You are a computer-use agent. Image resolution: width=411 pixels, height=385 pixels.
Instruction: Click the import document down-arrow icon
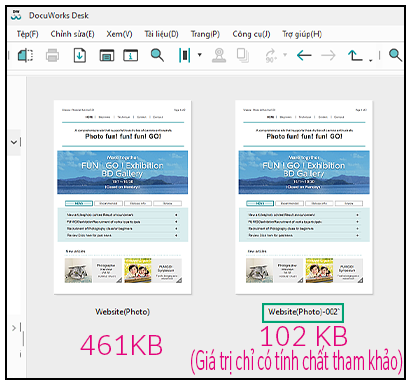pos(80,55)
